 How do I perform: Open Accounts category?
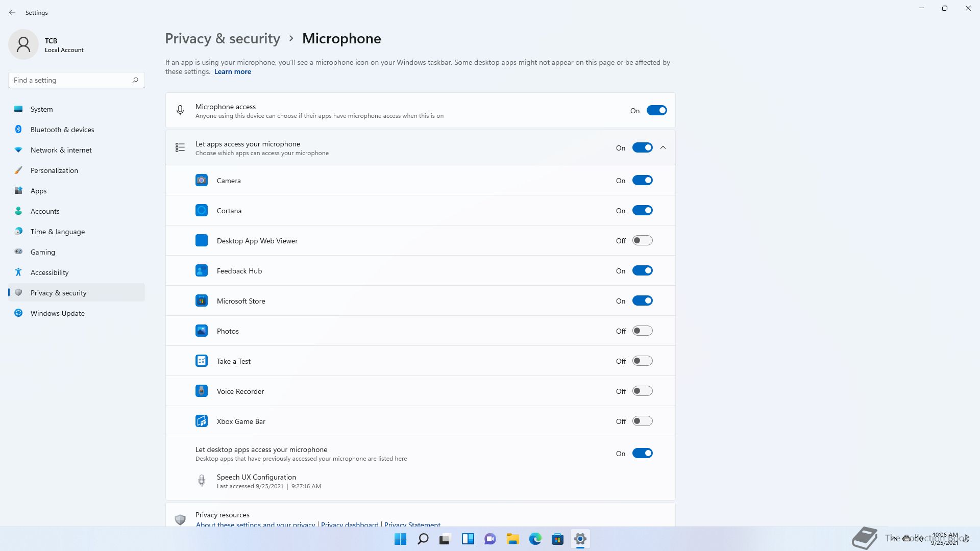coord(77,211)
